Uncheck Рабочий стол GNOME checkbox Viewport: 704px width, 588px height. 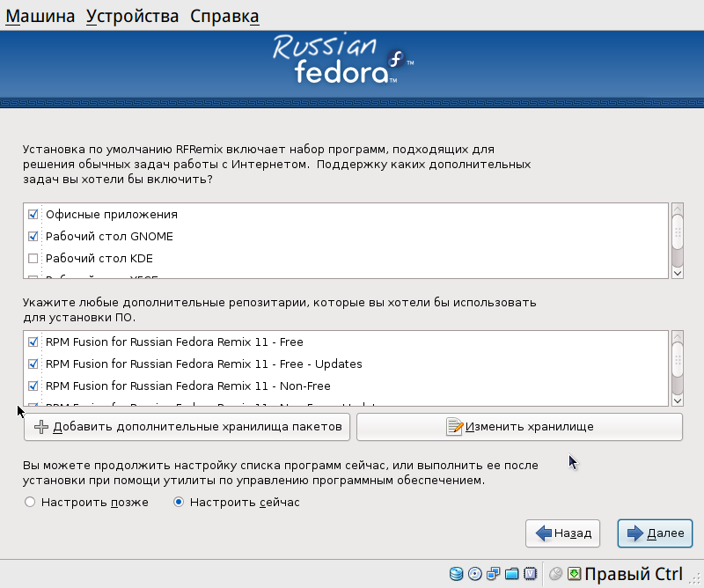pyautogui.click(x=33, y=236)
